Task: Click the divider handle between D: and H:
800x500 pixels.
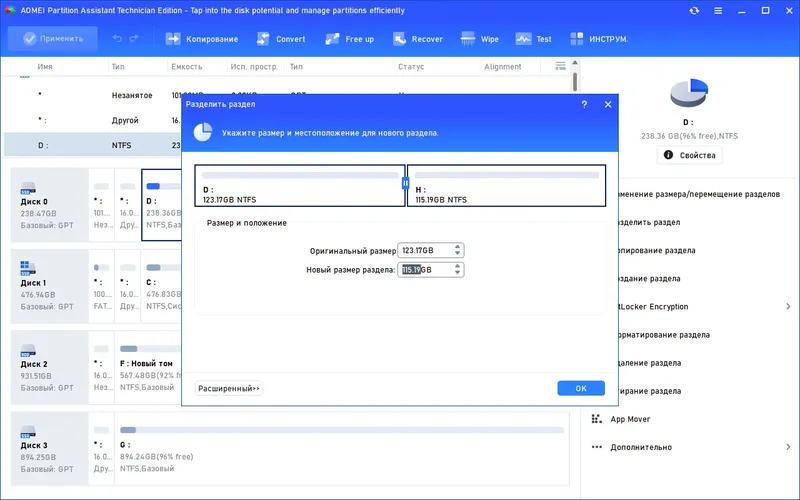Action: [x=406, y=183]
